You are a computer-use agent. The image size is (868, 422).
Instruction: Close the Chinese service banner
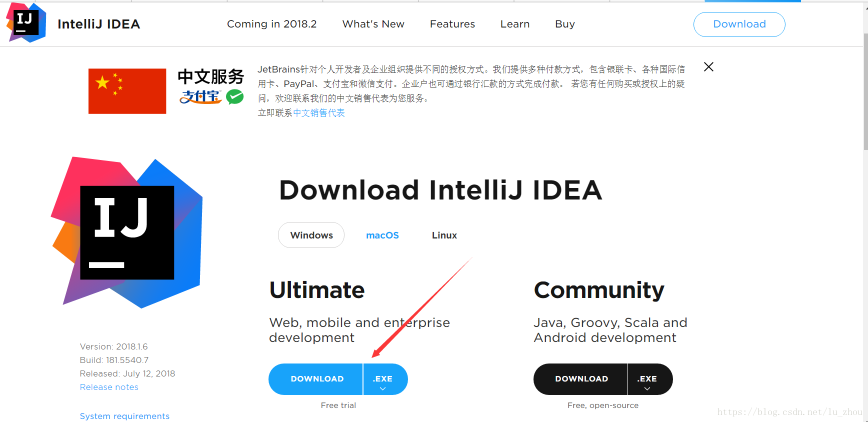[708, 67]
